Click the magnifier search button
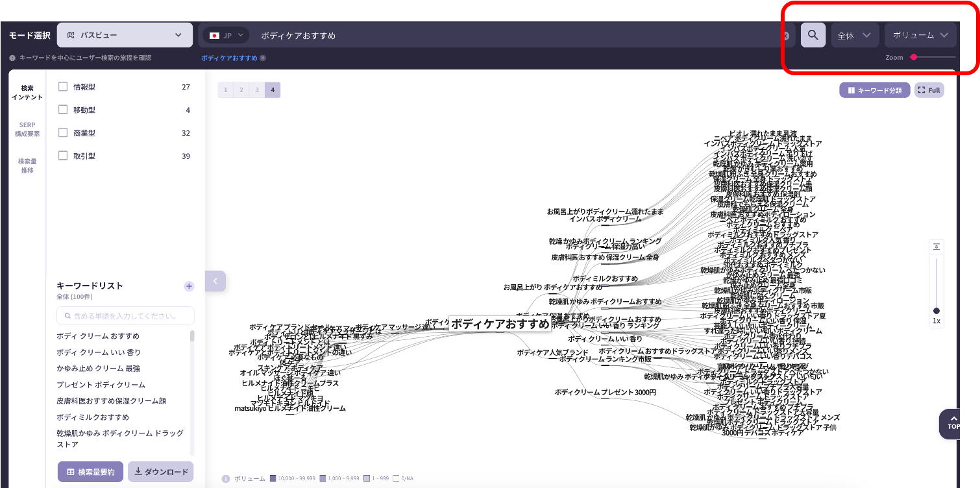 [813, 36]
